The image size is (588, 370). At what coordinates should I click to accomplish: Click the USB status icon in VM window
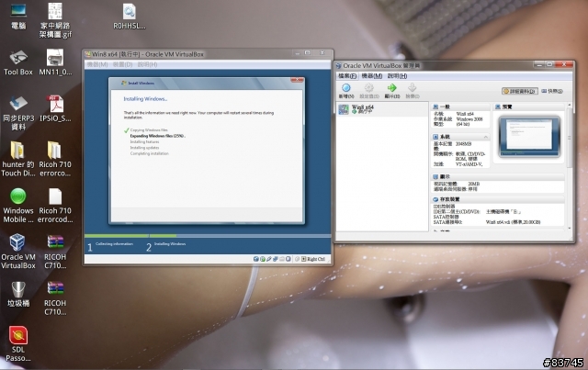pyautogui.click(x=269, y=259)
